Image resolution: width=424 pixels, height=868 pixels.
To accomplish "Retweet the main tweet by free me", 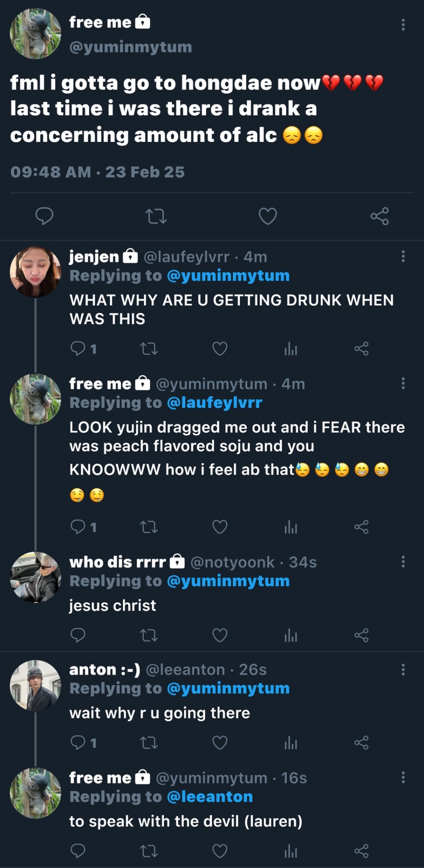I will pos(156,216).
